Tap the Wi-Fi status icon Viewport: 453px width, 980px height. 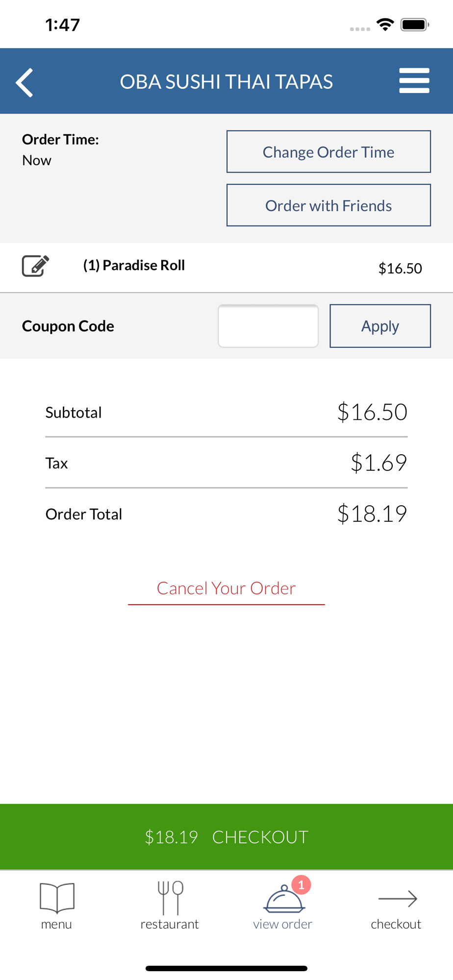385,24
